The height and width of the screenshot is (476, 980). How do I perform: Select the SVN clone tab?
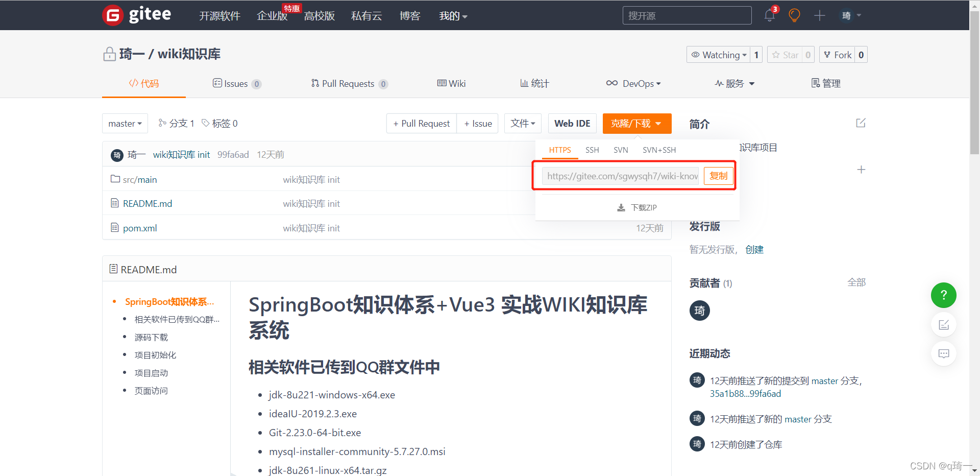click(x=621, y=150)
